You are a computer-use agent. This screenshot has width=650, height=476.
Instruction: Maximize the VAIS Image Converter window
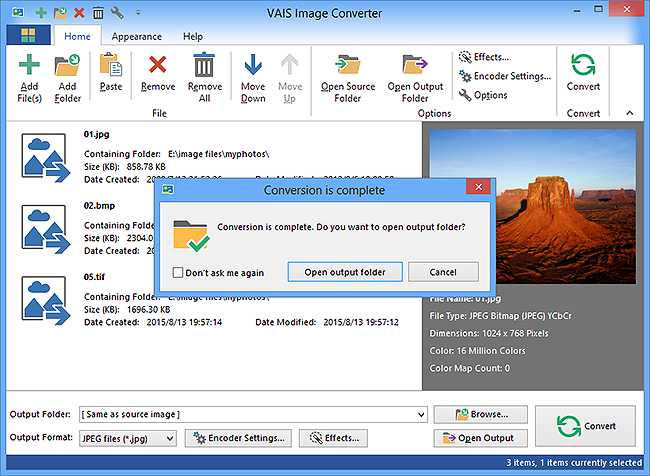click(x=598, y=9)
